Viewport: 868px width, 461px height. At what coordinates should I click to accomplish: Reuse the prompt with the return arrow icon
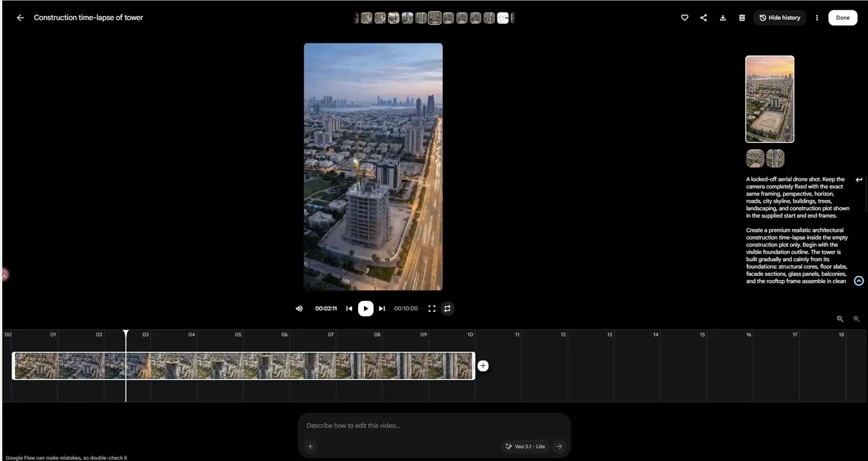pos(859,180)
